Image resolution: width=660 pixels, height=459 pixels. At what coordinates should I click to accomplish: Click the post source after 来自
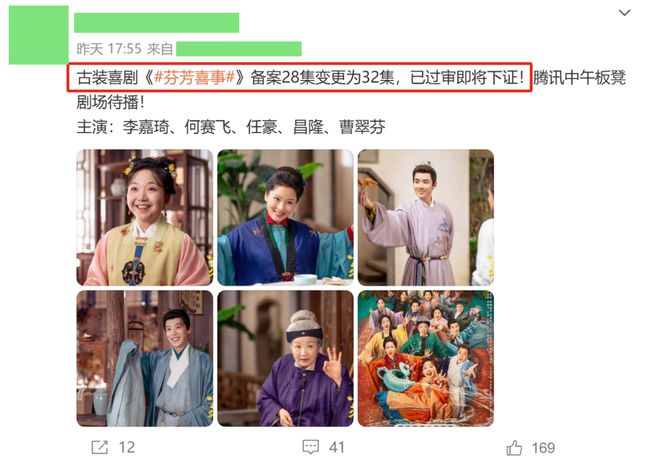click(x=239, y=49)
